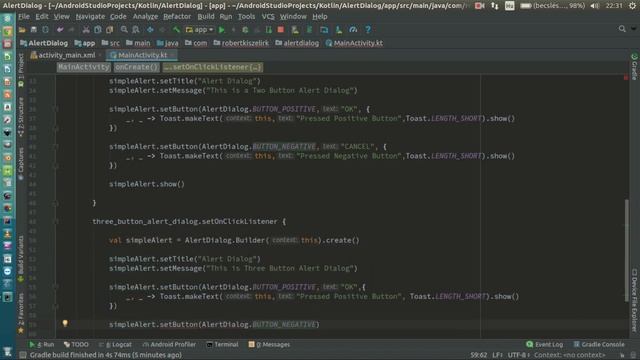Open the Context selector in status bar
Screen dimensions: 640x360
coord(570,355)
